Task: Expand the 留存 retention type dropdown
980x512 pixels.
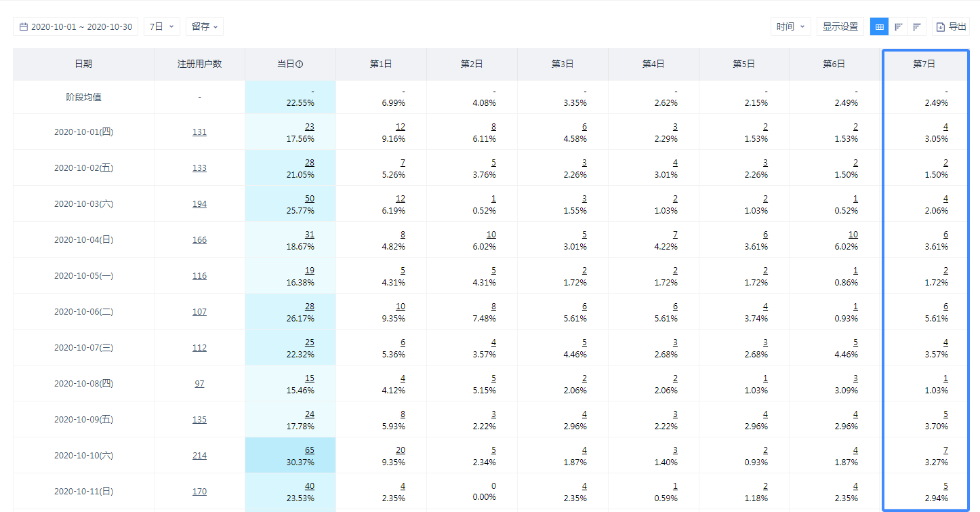Action: coord(204,27)
